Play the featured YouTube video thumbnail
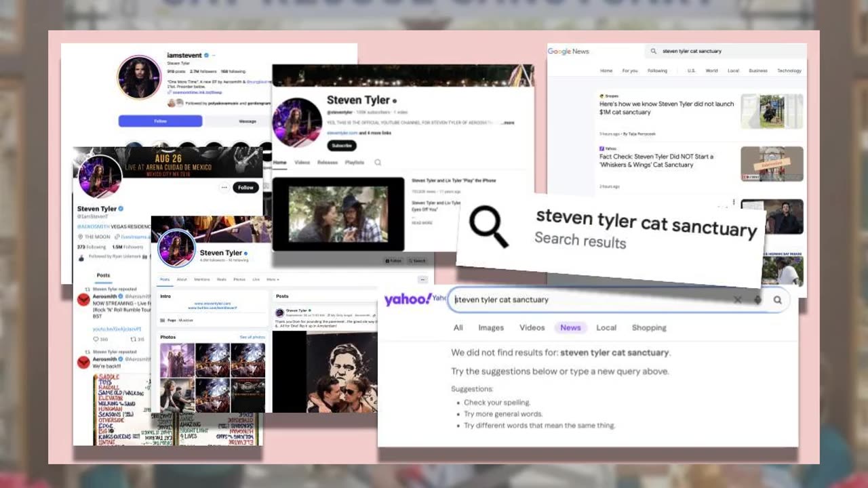Viewport: 868px width, 488px height. coord(338,214)
